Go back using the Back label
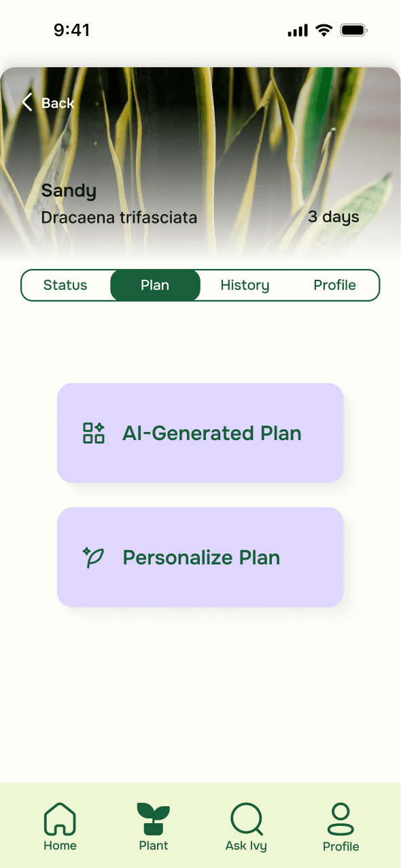Image resolution: width=401 pixels, height=868 pixels. click(58, 103)
